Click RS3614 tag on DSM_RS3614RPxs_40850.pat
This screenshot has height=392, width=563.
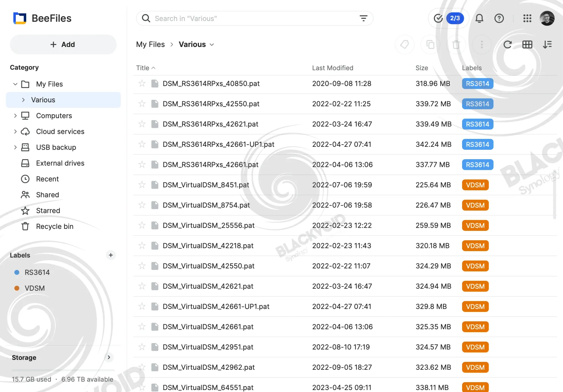(x=477, y=84)
